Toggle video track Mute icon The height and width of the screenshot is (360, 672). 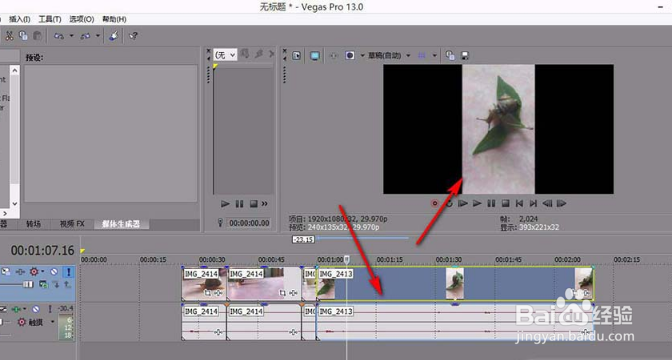(54, 272)
